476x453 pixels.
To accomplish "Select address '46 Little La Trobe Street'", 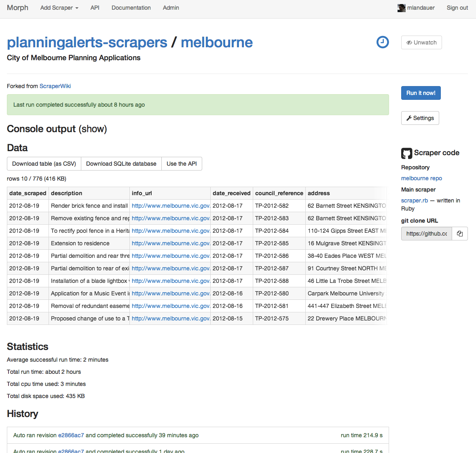I will (347, 281).
